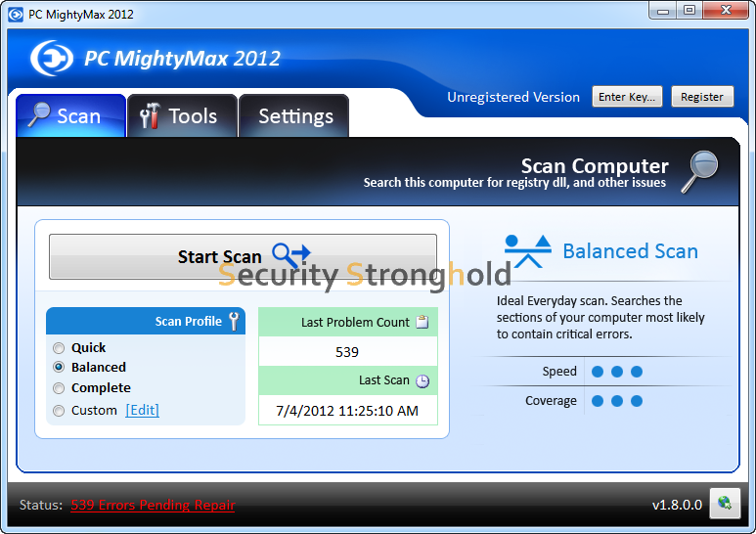Select the Complete scan profile
Screen dimensions: 756x534
[59, 388]
